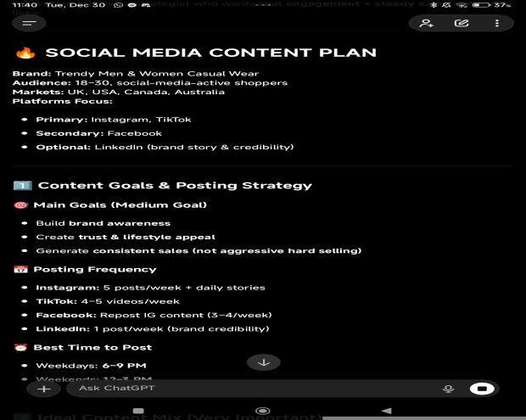Tap the plus attachment button
The image size is (526, 420).
[x=44, y=389]
